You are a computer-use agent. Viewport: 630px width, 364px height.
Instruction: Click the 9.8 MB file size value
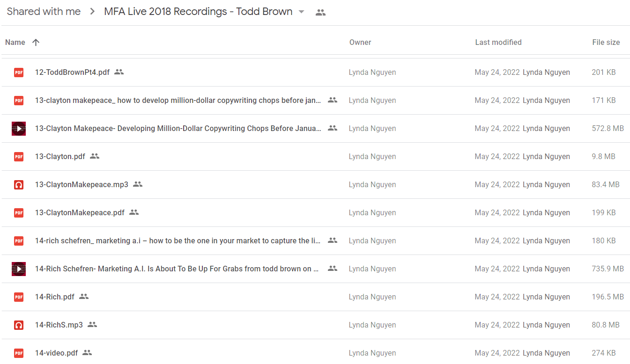(x=604, y=157)
